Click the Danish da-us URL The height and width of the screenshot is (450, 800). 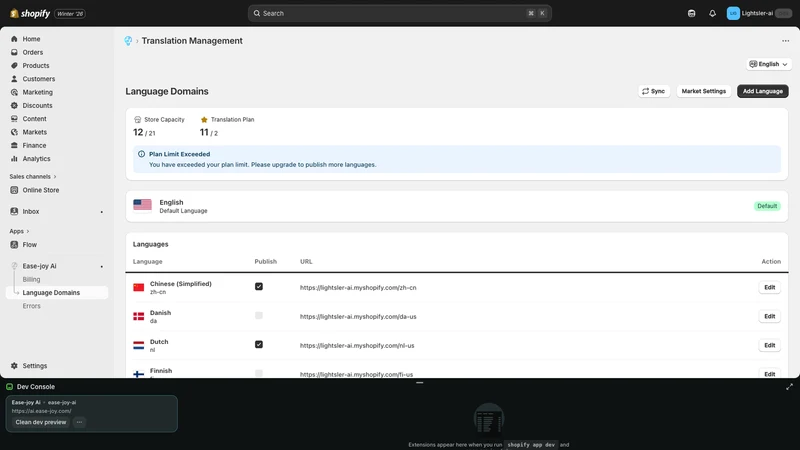358,317
